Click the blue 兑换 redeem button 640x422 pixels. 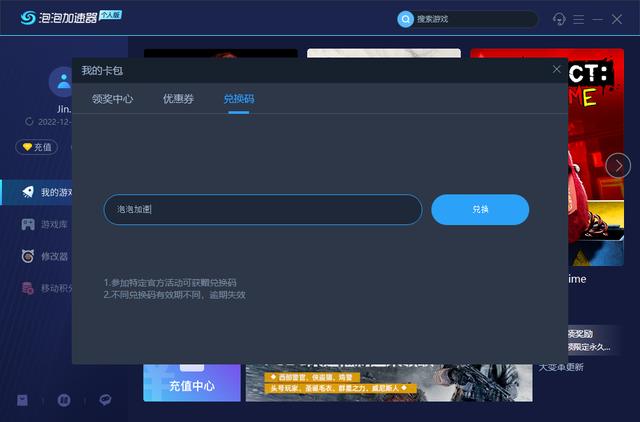[x=480, y=209]
